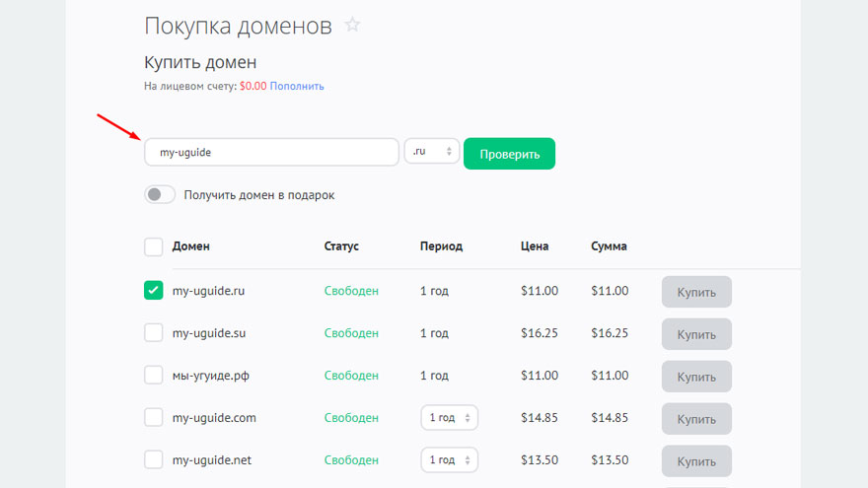Open the .ru domain zone dropdown
The image size is (868, 488).
tap(432, 152)
